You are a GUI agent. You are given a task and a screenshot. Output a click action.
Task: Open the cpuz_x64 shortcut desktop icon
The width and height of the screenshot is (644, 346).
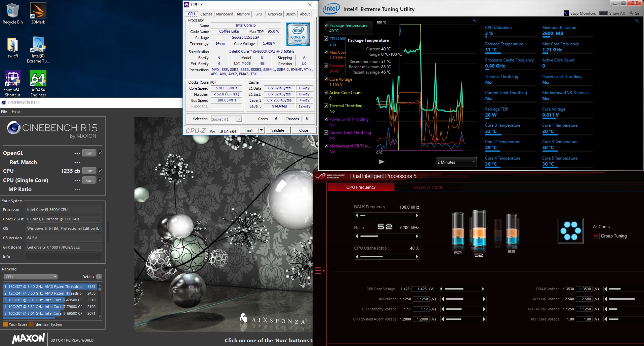(12, 84)
